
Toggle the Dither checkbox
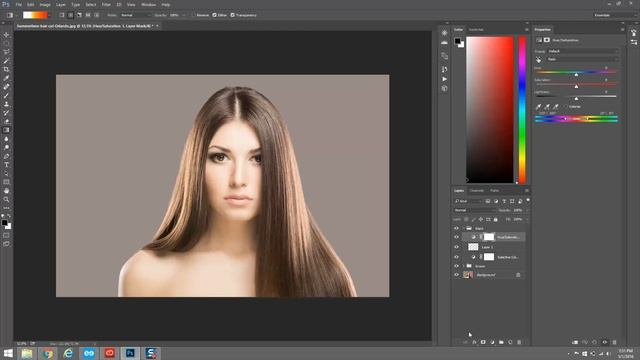click(215, 15)
